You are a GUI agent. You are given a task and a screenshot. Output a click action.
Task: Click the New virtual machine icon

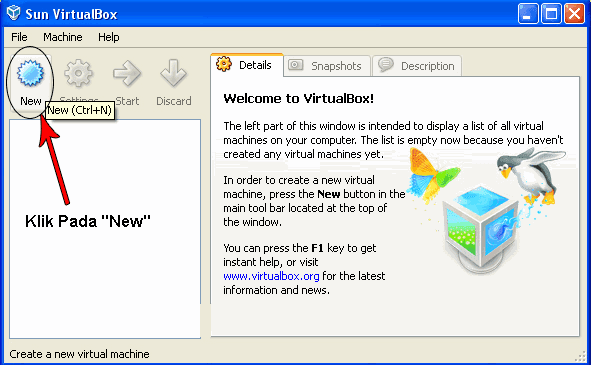[x=31, y=74]
